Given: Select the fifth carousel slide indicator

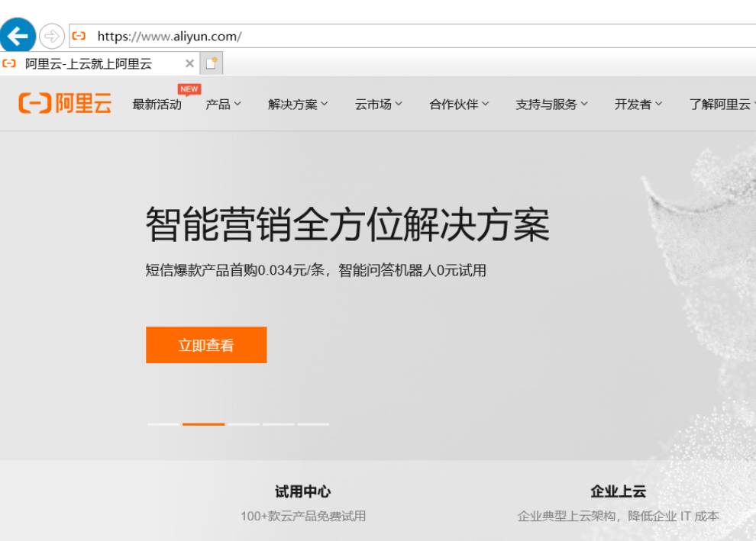Looking at the screenshot, I should pos(313,424).
